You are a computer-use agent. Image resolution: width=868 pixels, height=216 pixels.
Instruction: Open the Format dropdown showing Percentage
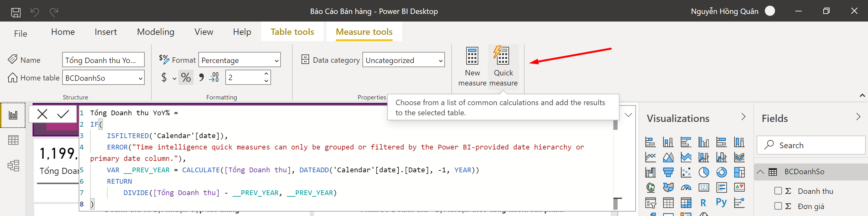(240, 60)
